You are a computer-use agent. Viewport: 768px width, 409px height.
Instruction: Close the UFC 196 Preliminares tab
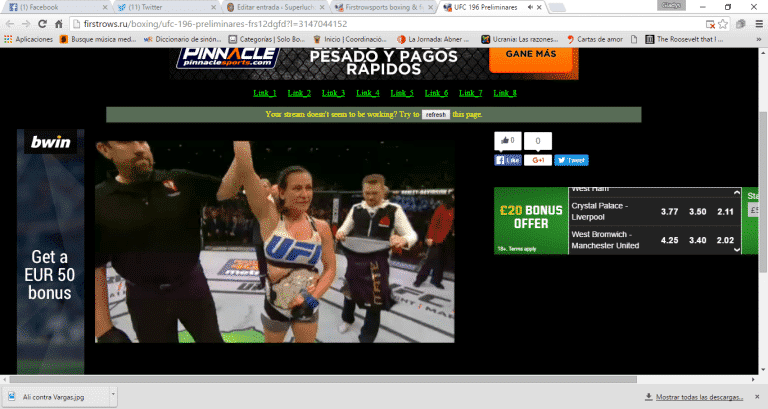click(539, 7)
